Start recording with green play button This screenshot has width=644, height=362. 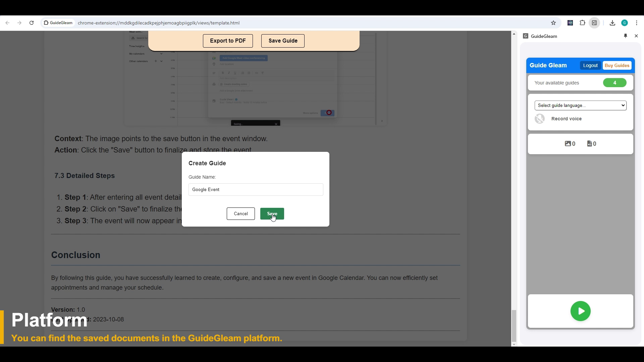click(580, 311)
